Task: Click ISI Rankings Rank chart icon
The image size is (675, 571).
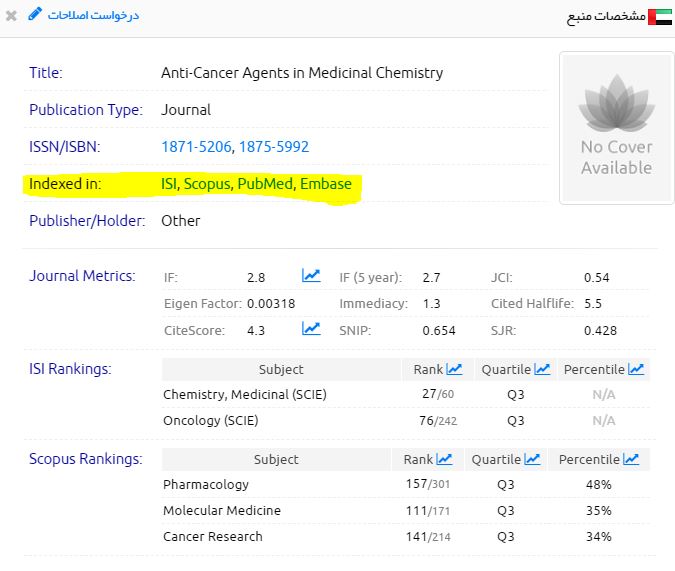Action: [x=454, y=370]
